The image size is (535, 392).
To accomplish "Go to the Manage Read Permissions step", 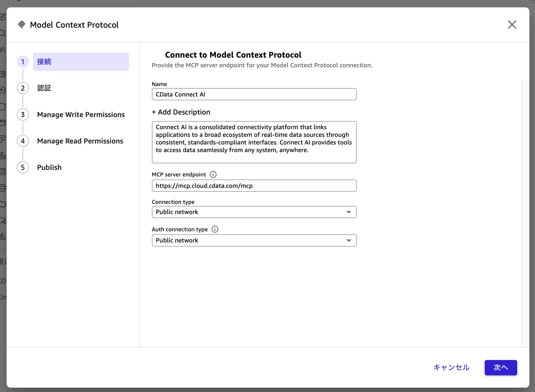I will [x=80, y=141].
